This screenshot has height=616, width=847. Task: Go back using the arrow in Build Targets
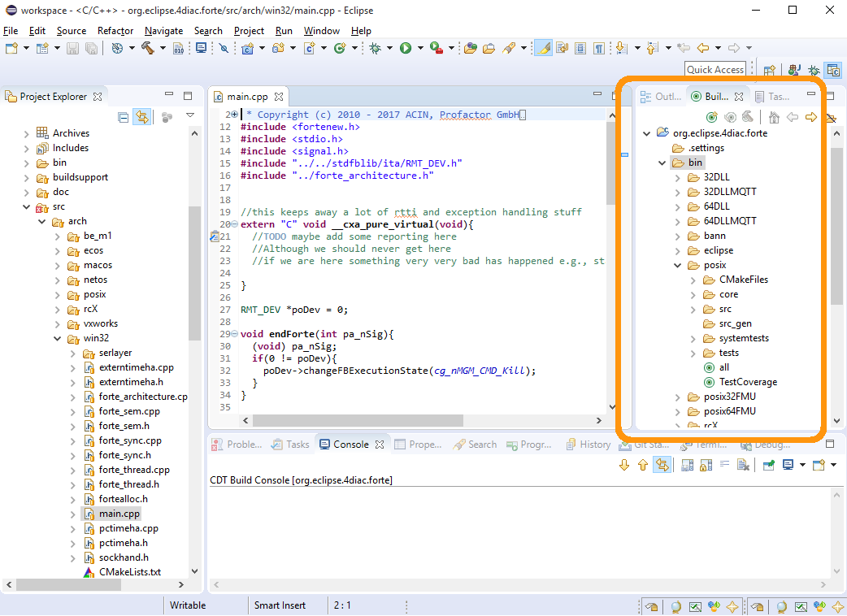(x=792, y=118)
